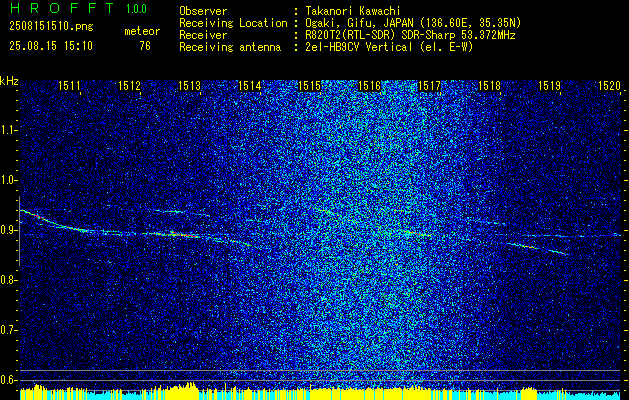The image size is (629, 400).
Task: Click the 1517 time marker
Action: pos(430,85)
